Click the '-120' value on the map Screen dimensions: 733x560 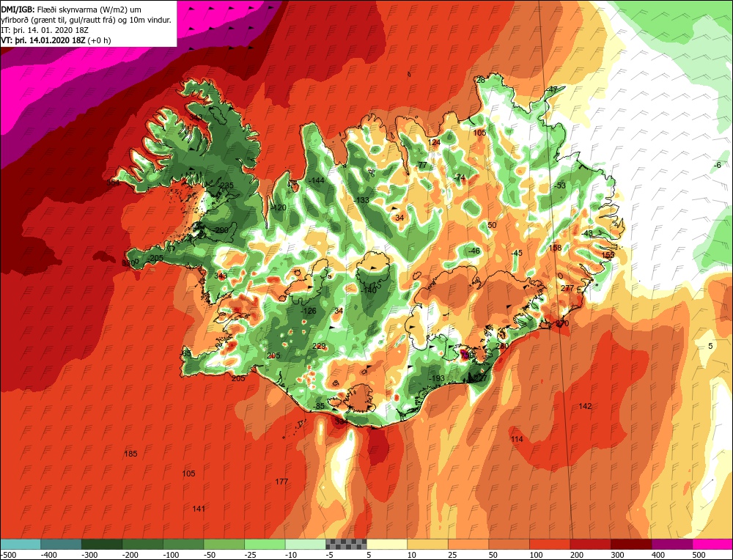tap(279, 207)
